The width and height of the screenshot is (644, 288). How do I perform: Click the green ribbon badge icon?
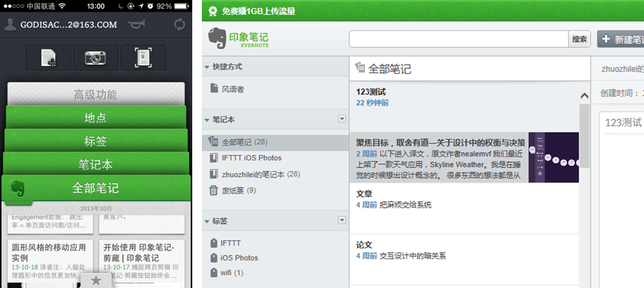(x=212, y=11)
